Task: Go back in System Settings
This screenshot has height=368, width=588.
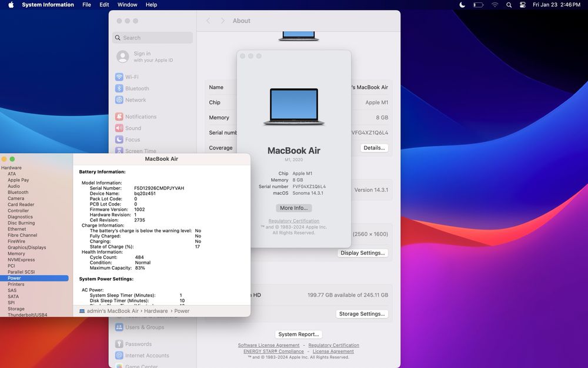Action: coord(208,21)
